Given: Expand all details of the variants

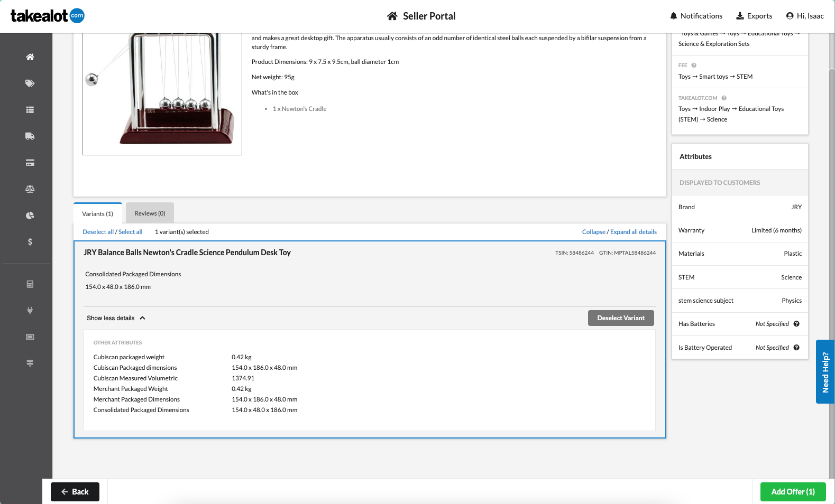Looking at the screenshot, I should 633,232.
